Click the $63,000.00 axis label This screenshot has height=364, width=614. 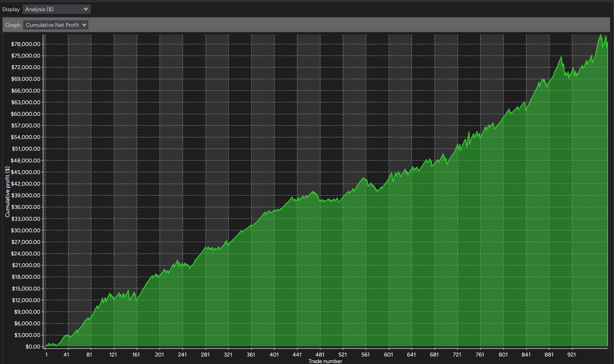(x=25, y=102)
